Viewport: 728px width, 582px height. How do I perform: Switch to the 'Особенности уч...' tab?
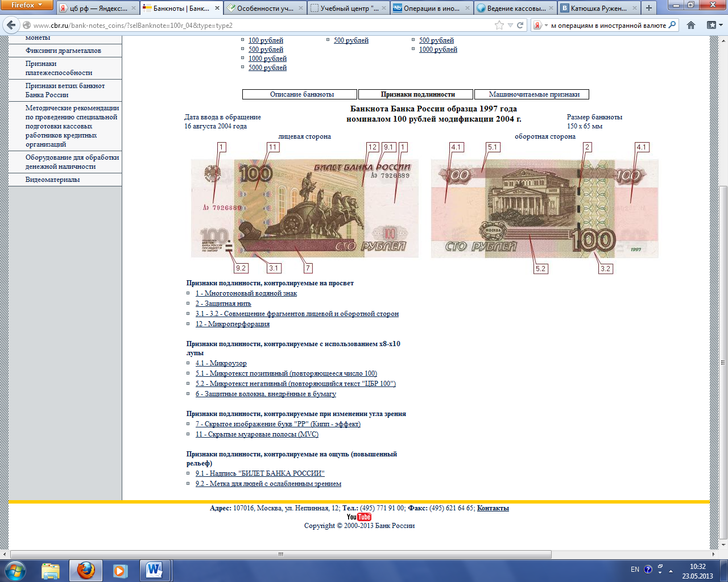pyautogui.click(x=265, y=8)
